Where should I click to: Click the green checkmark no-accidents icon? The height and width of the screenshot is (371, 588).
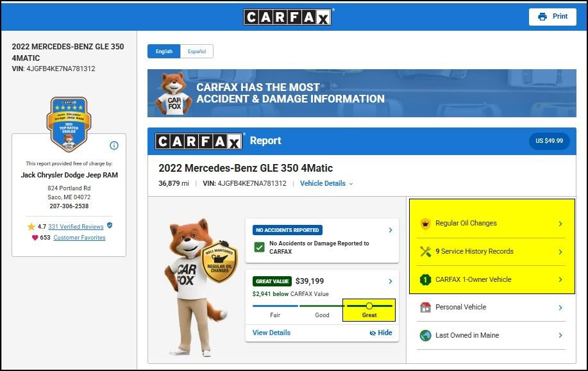[259, 247]
